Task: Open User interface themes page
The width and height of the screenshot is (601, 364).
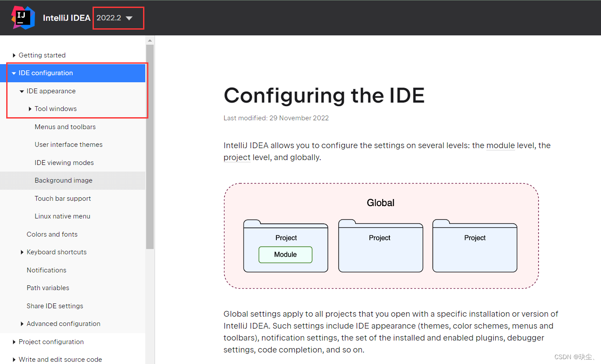Action: (x=69, y=145)
